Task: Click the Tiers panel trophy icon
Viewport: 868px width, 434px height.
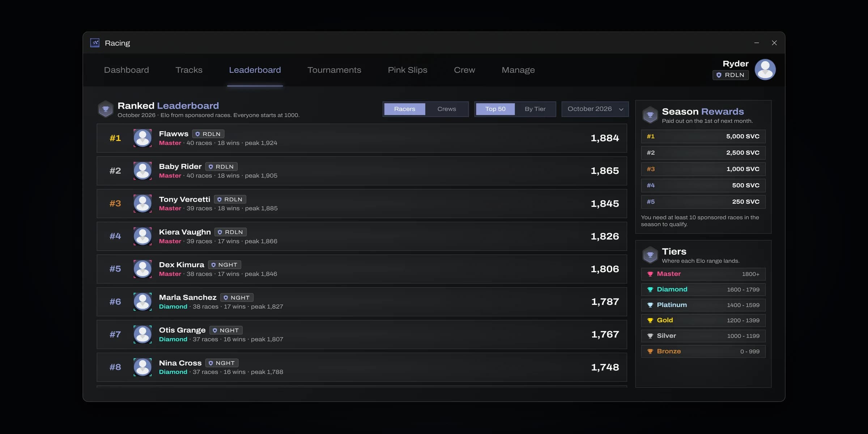Action: tap(650, 255)
